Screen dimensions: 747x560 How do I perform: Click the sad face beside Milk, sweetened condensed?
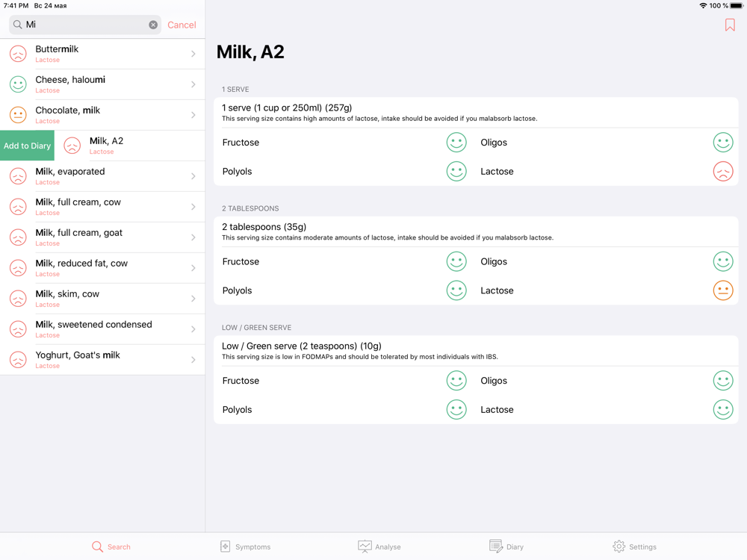pyautogui.click(x=18, y=329)
